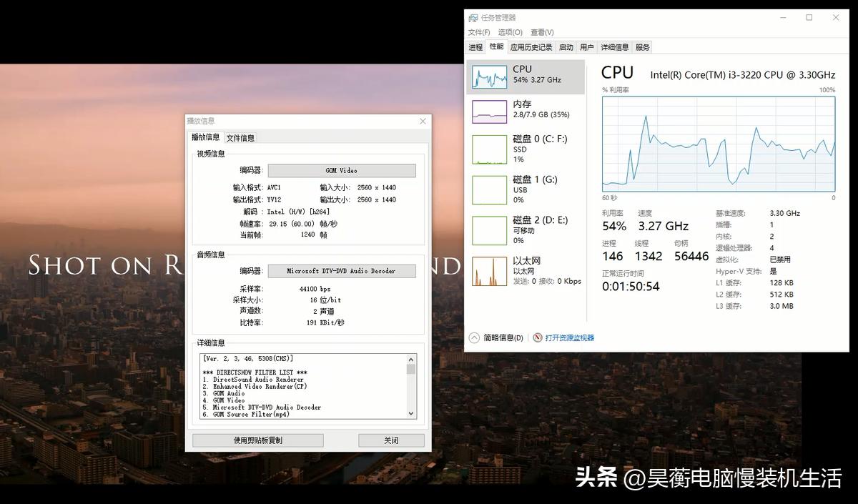Select the CPU graph in the sidebar
Image resolution: width=858 pixels, height=504 pixels.
(x=526, y=74)
